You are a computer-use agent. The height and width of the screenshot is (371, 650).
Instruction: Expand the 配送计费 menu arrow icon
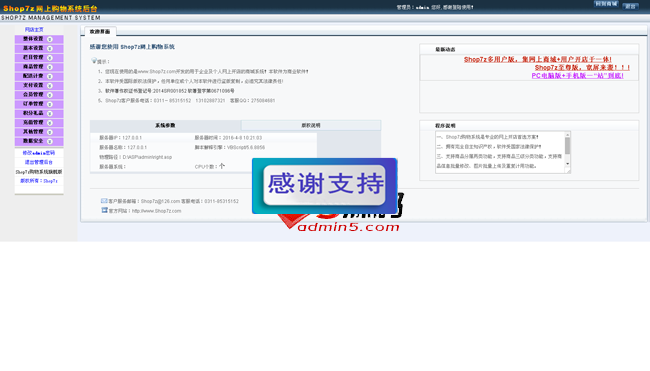50,76
